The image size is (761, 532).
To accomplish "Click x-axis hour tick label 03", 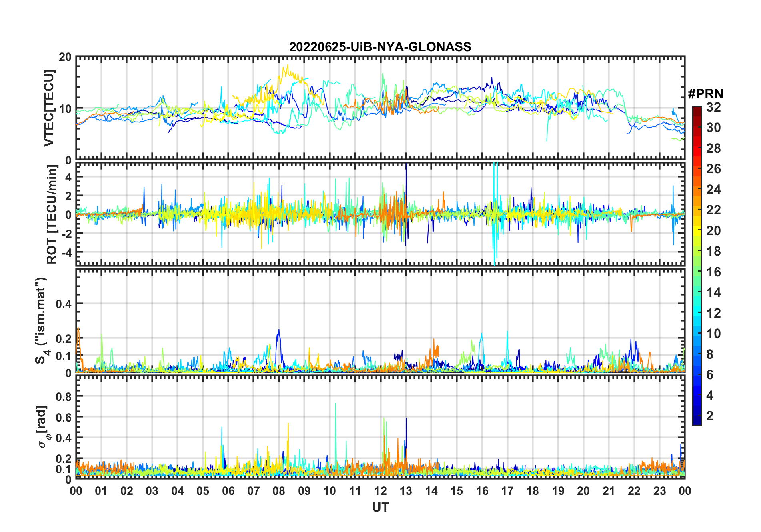I will [152, 491].
